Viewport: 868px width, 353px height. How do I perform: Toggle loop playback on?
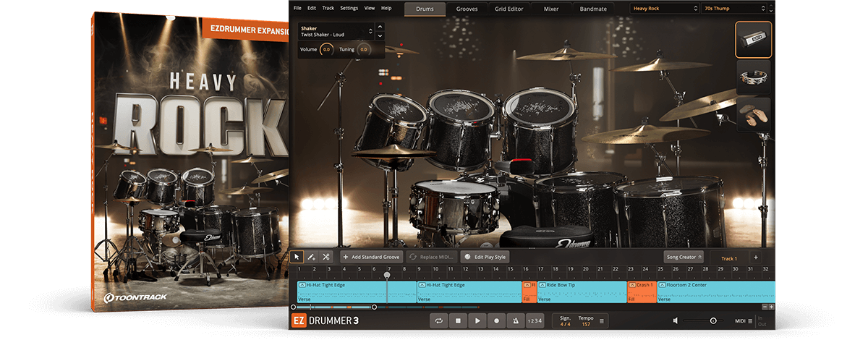(438, 320)
